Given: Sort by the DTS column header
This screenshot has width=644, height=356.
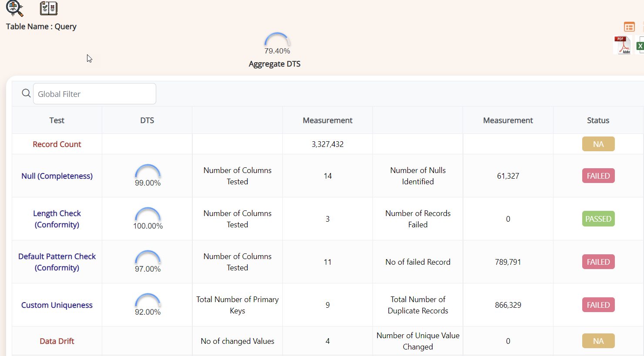Looking at the screenshot, I should pos(147,120).
